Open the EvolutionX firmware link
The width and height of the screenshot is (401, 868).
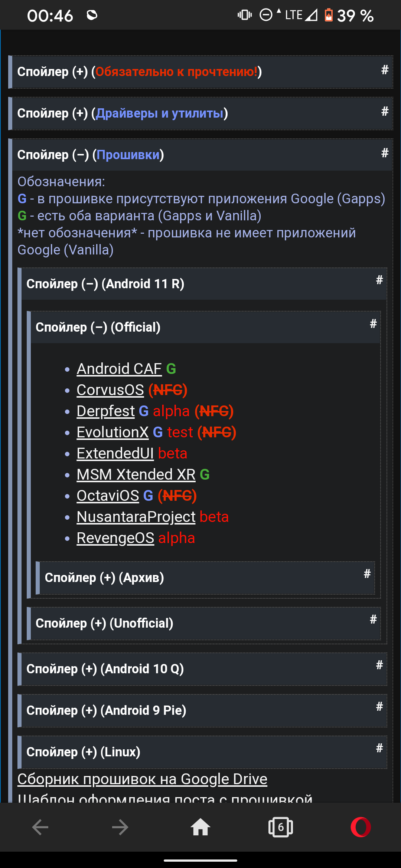113,432
